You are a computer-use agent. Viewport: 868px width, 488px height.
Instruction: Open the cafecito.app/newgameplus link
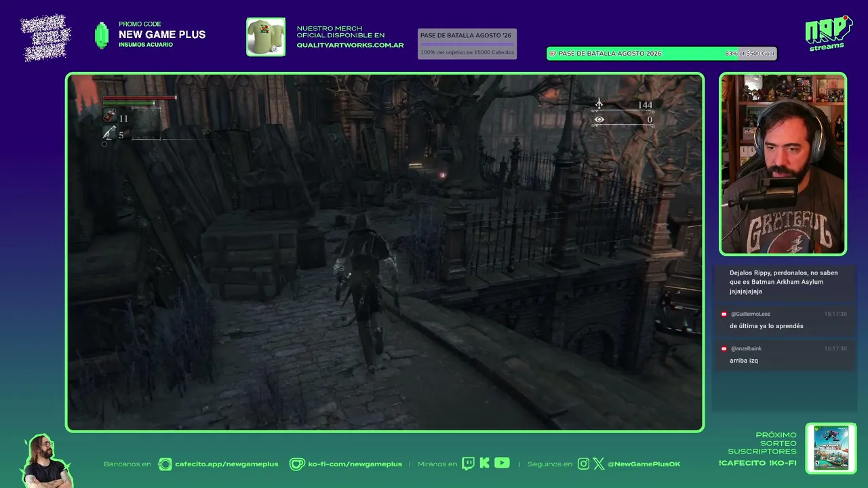coord(226,464)
